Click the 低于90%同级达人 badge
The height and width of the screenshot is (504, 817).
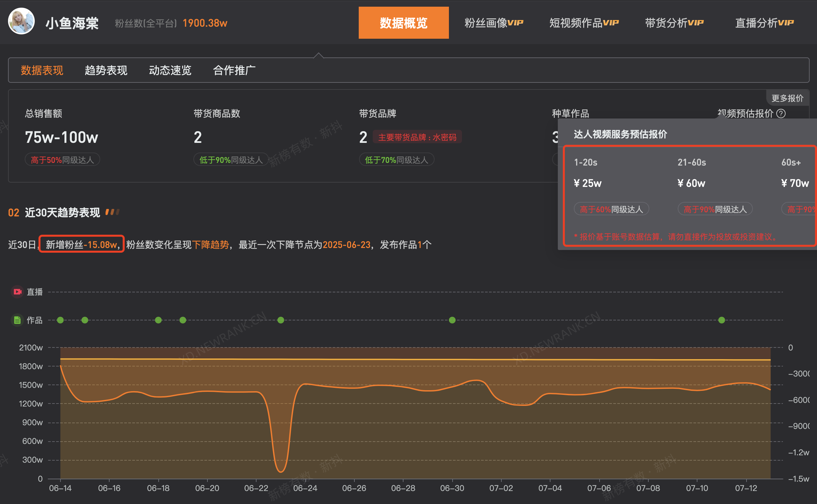tap(231, 160)
